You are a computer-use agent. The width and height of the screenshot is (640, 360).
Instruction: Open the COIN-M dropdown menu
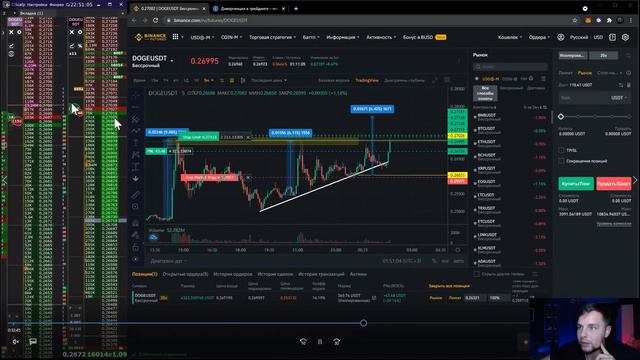click(231, 37)
